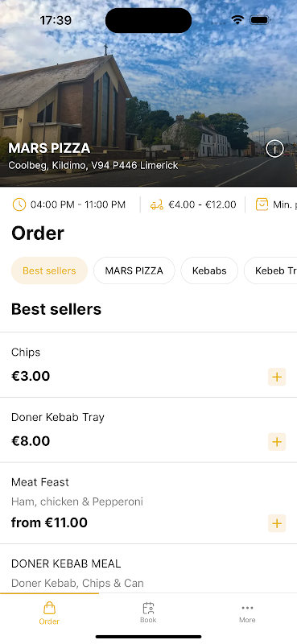Select the Kebeb Tray category chip
The width and height of the screenshot is (297, 644).
(x=270, y=270)
